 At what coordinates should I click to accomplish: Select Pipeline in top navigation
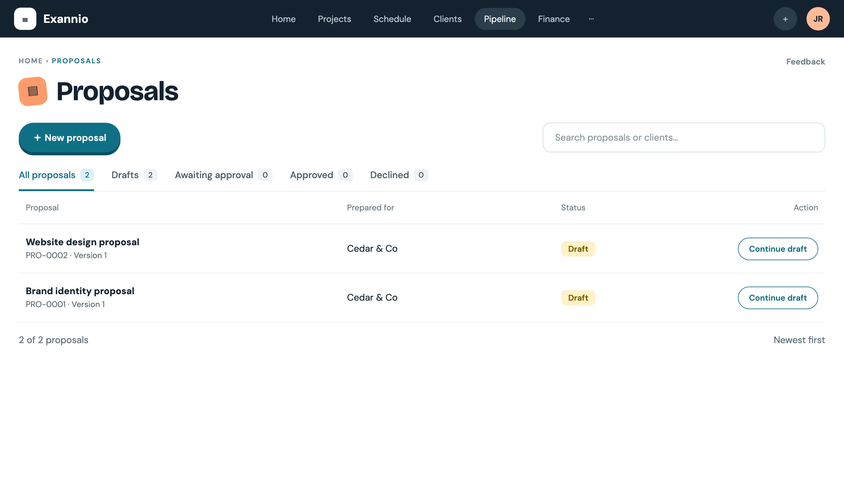tap(500, 19)
